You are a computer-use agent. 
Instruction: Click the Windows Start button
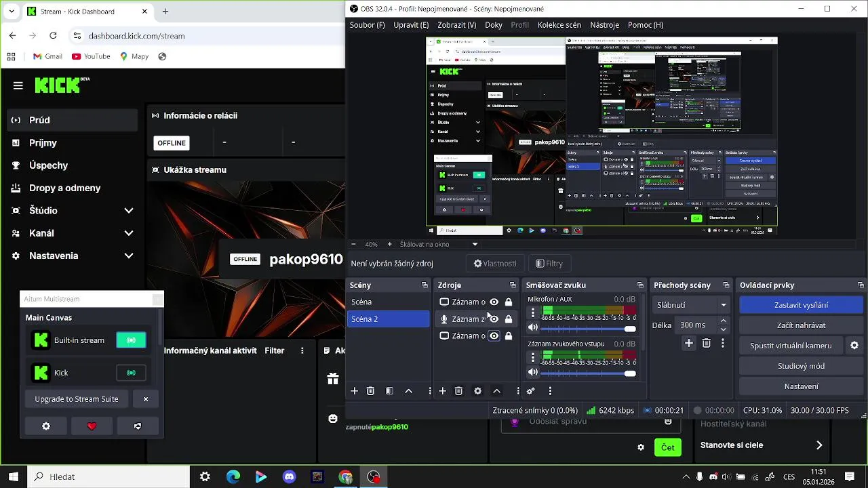[13, 477]
